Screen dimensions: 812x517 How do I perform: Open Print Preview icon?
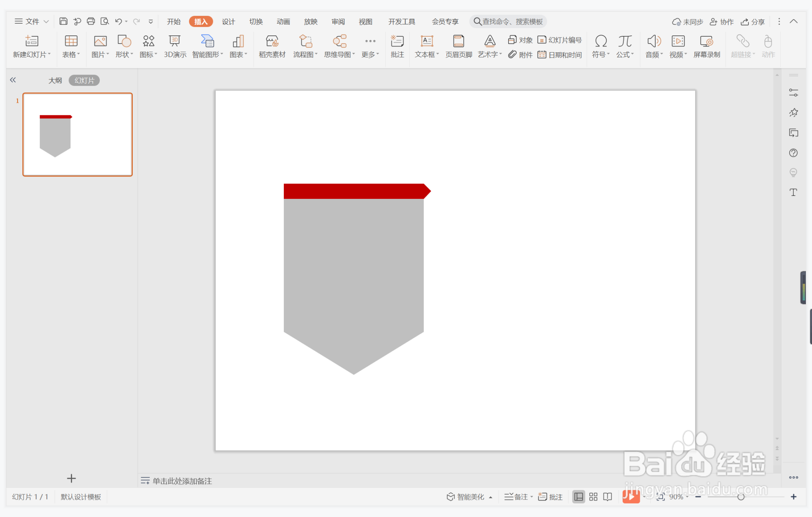point(105,21)
